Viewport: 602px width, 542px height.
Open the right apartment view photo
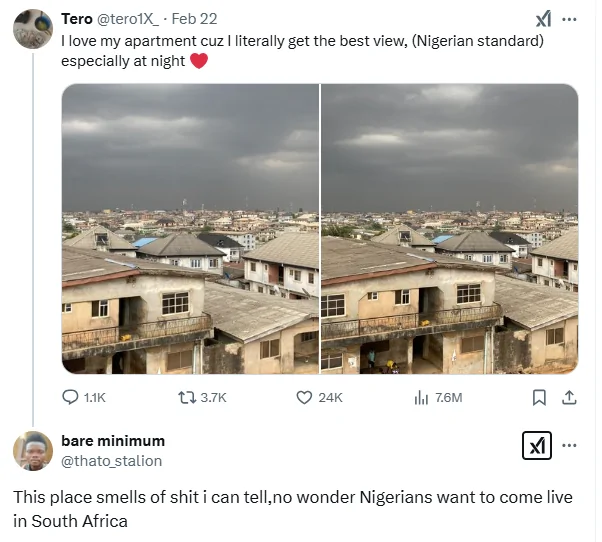[450, 229]
